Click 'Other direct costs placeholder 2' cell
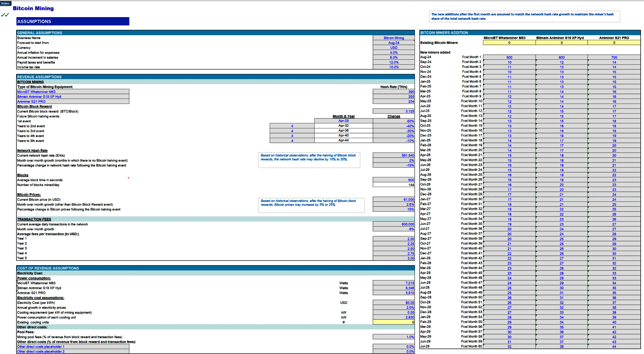The image size is (644, 354). click(x=73, y=352)
